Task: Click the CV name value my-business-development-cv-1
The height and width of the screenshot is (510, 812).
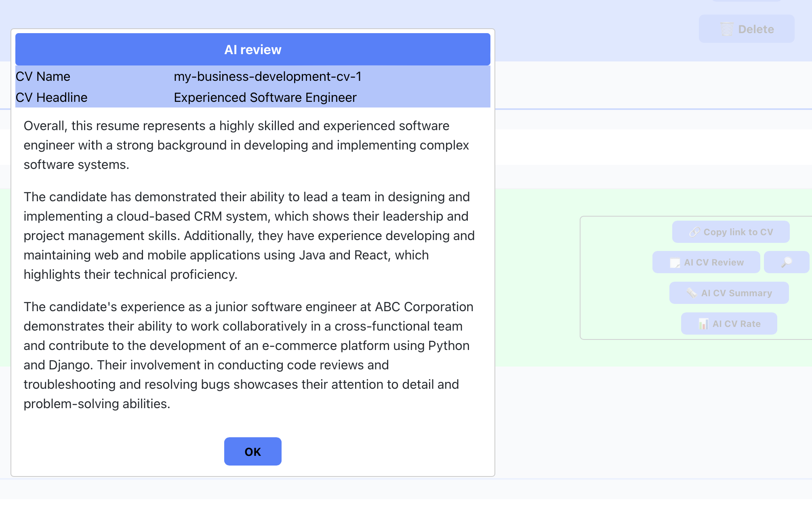Action: (267, 76)
